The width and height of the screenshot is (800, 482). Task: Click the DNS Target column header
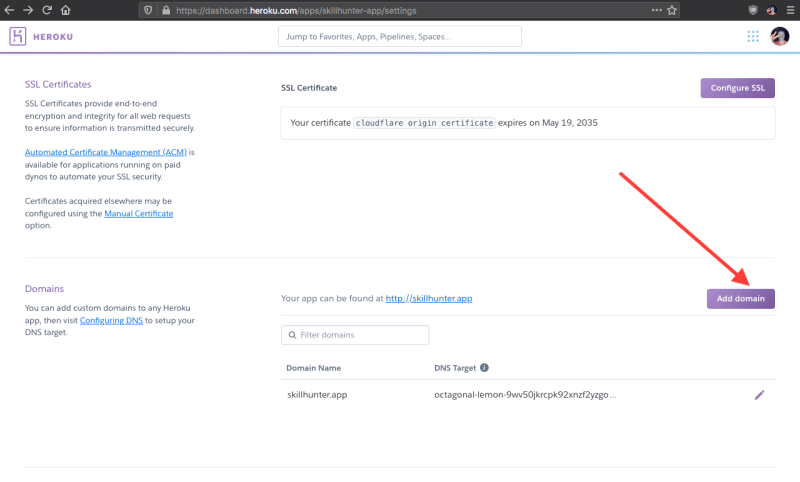pos(455,368)
